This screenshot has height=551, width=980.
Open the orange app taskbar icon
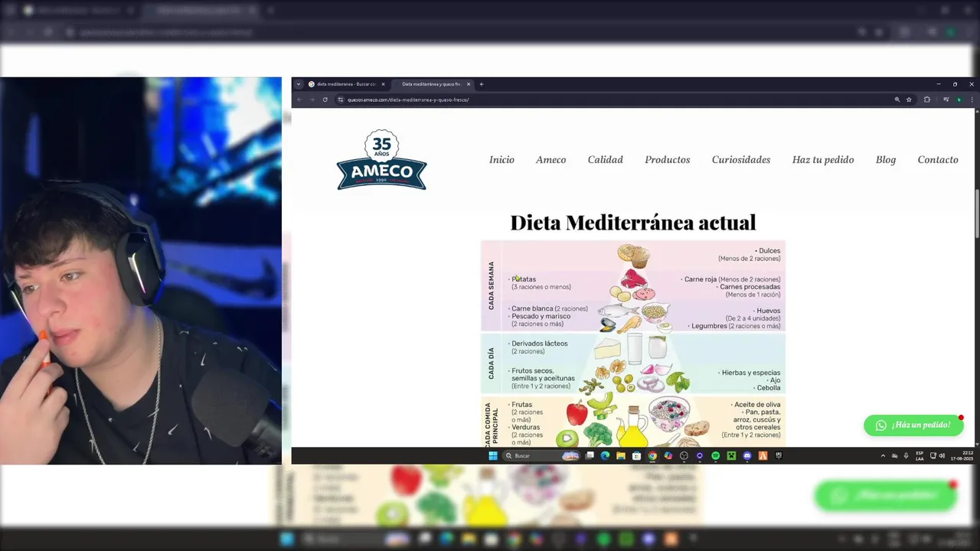[x=763, y=455]
